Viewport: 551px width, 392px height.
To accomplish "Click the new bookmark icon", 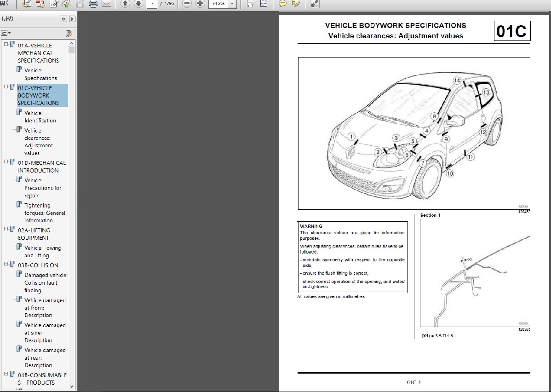I will 69,34.
